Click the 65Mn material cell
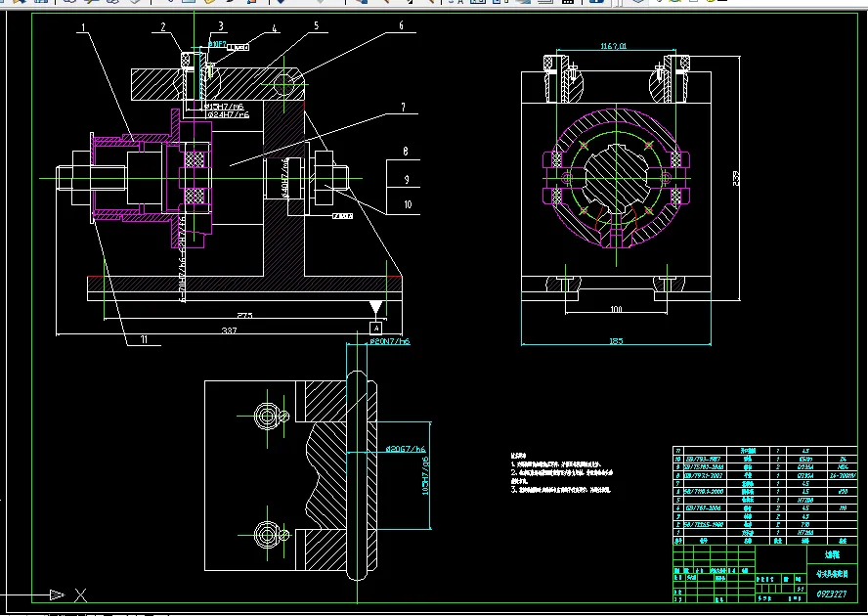The width and height of the screenshot is (868, 616). click(x=806, y=460)
